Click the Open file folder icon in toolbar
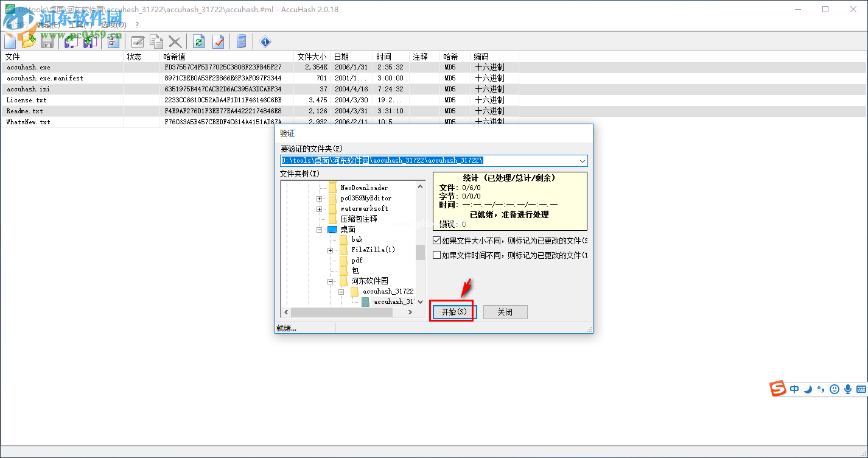This screenshot has height=458, width=868. click(29, 41)
